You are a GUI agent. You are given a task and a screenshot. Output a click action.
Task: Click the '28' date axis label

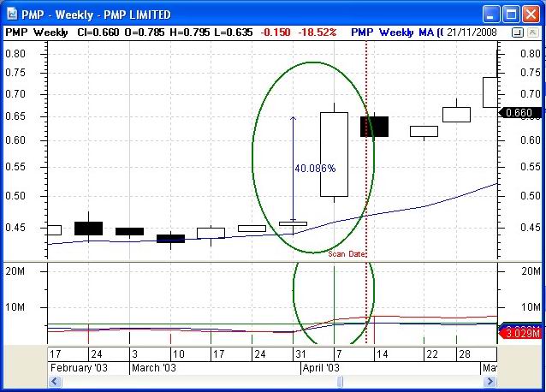pyautogui.click(x=465, y=354)
